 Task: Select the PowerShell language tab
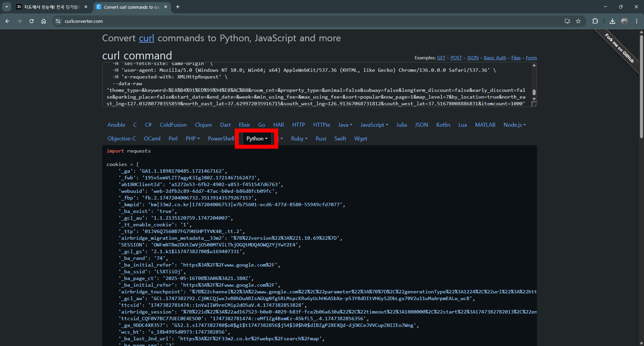click(221, 139)
